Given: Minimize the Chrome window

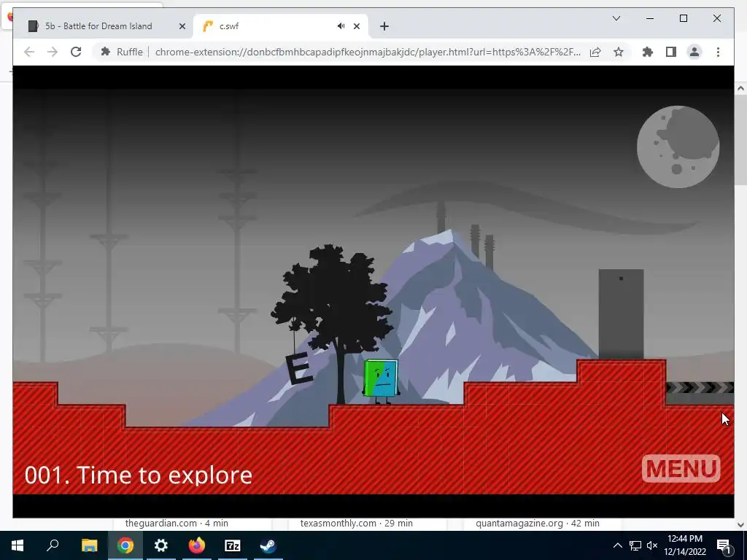Looking at the screenshot, I should 650,18.
